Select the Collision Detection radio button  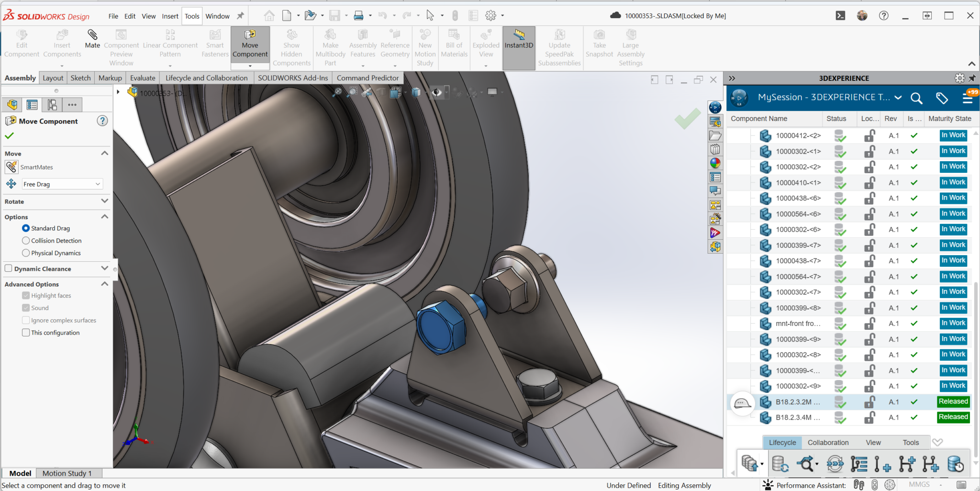(26, 240)
